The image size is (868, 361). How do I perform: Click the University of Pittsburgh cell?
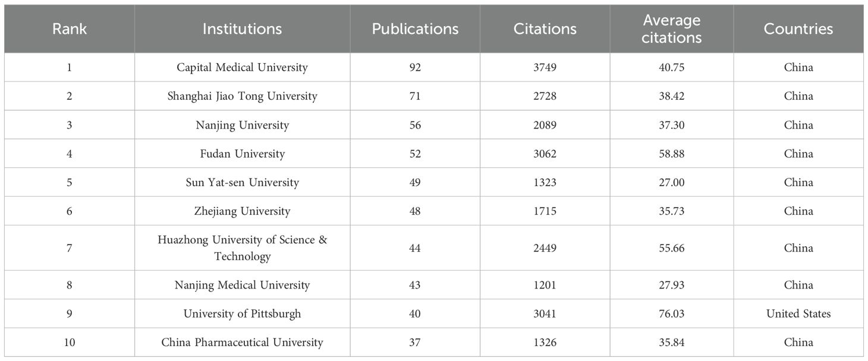point(242,313)
